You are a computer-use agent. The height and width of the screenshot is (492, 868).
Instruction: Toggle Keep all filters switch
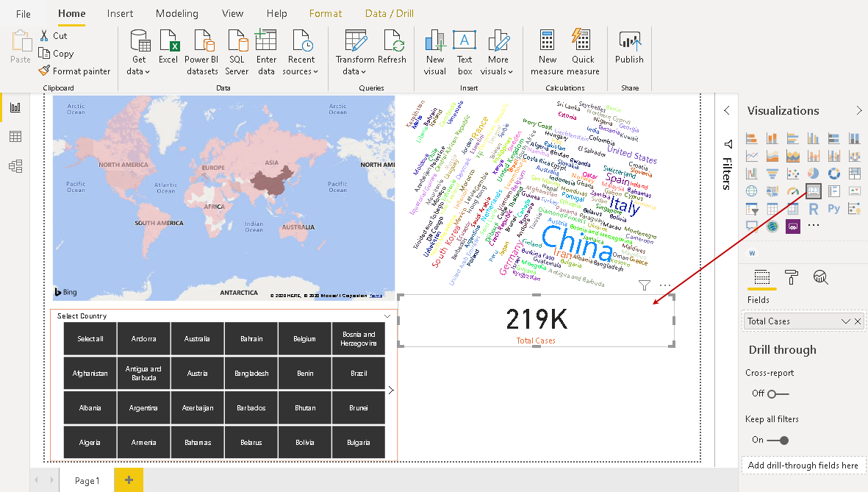[778, 441]
